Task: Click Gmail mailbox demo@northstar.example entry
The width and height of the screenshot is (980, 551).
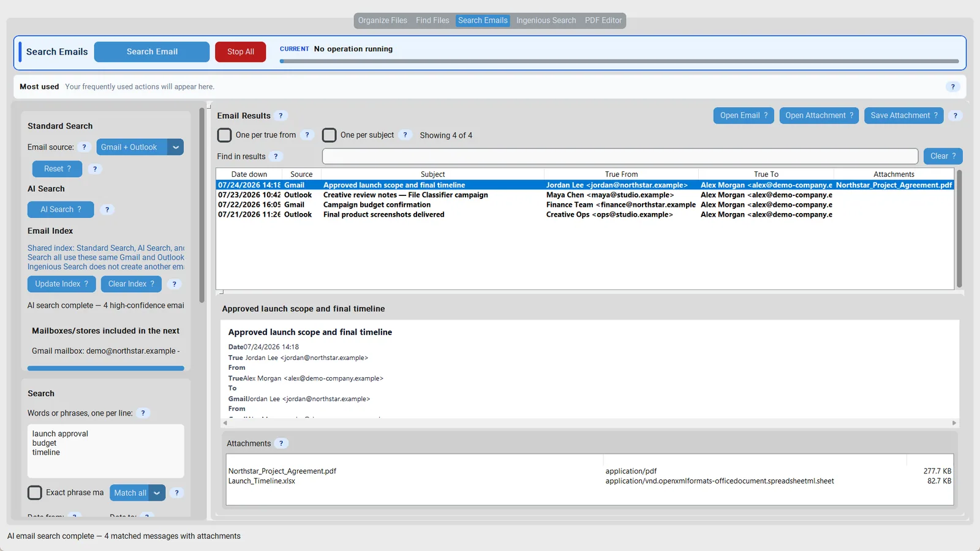Action: click(x=106, y=351)
